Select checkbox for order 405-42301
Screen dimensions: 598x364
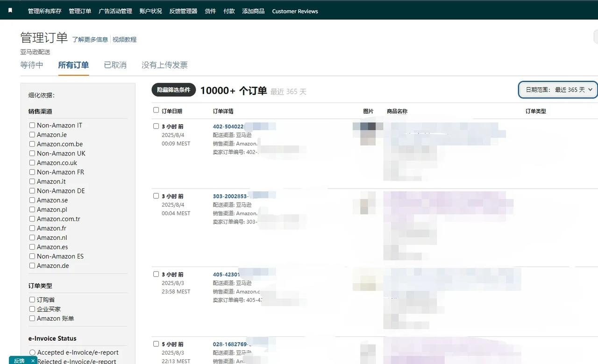156,274
